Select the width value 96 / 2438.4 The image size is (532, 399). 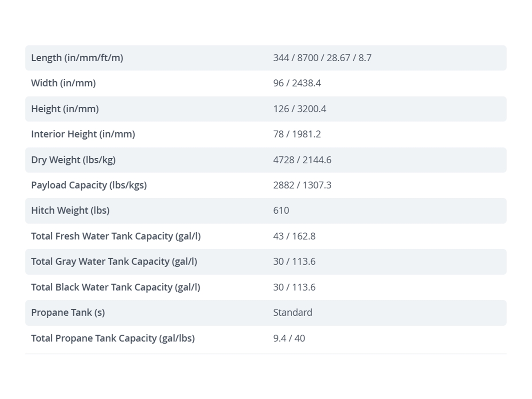297,83
